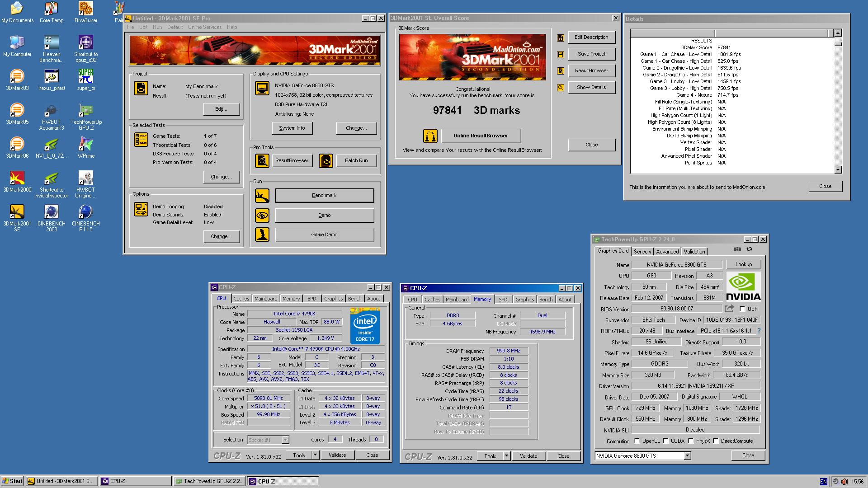Image resolution: width=868 pixels, height=488 pixels.
Task: Open the cpuz_x32 shortcut icon
Action: pos(85,49)
